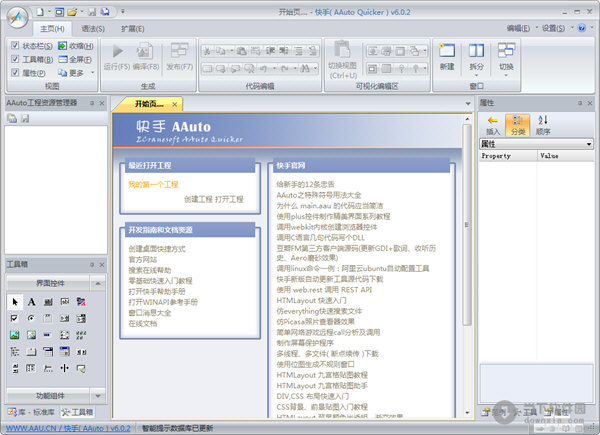This screenshot has width=600, height=435.
Task: Click the Value column header
Action: [565, 156]
